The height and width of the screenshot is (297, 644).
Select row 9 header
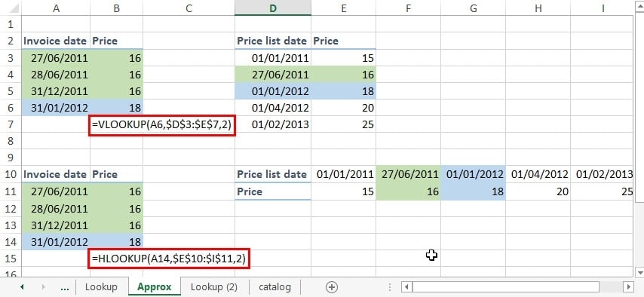coord(11,158)
